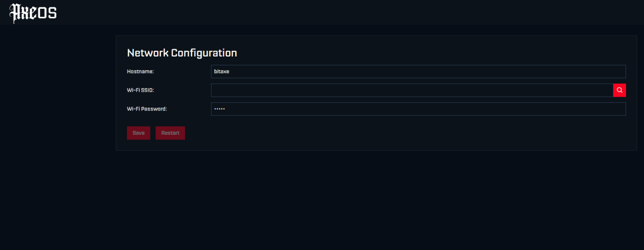
Task: Select the magnifying glass next to Wi-Fi SSID
Action: (x=619, y=90)
